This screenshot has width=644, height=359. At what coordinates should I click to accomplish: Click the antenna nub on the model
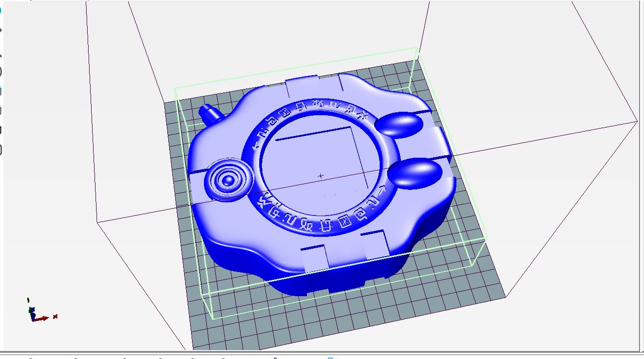point(211,115)
